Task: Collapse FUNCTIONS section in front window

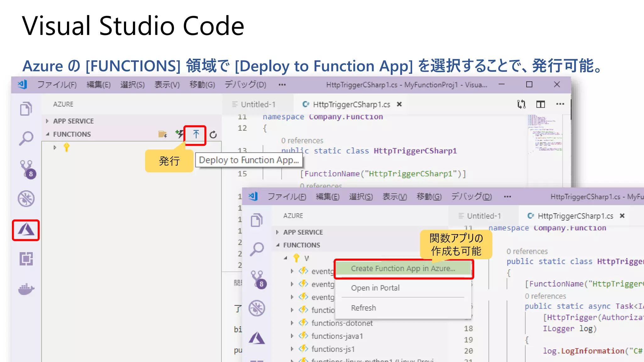Action: [x=278, y=245]
